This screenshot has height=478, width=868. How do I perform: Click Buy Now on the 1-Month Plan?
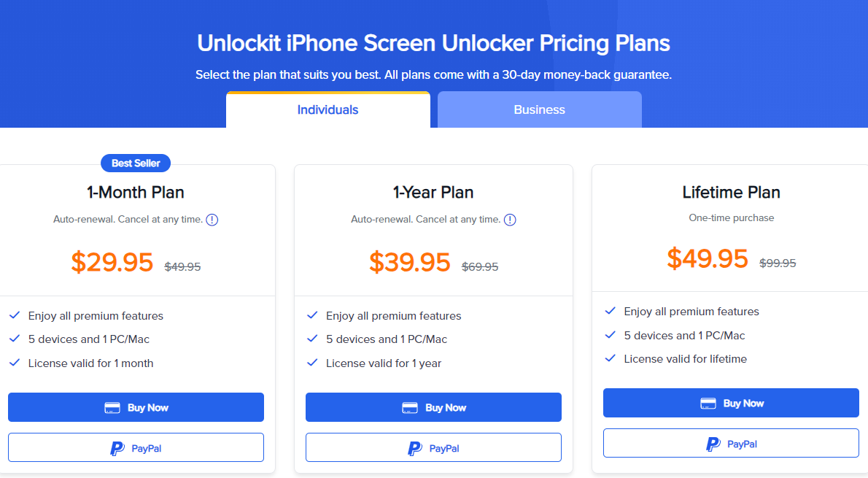point(136,407)
